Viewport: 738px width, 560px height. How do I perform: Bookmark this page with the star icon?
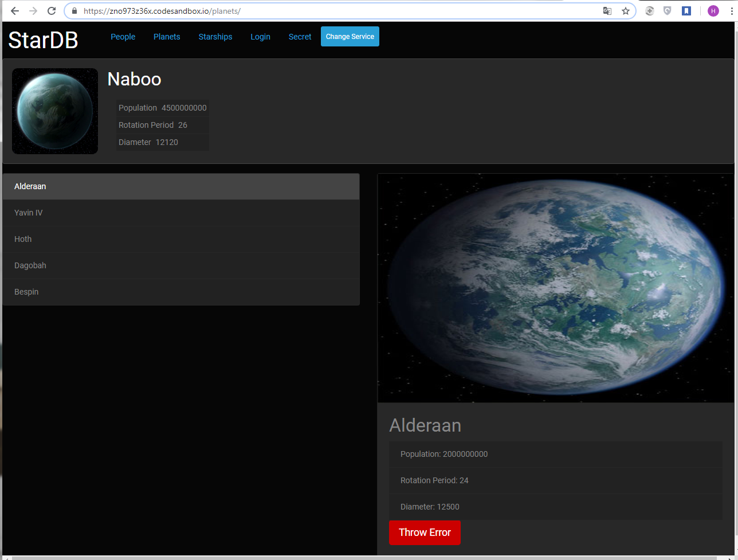click(626, 11)
